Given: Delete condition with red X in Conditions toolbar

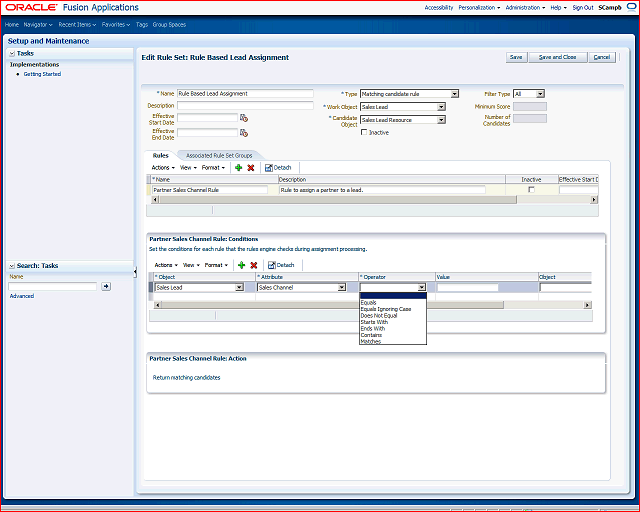Looking at the screenshot, I should [x=254, y=265].
